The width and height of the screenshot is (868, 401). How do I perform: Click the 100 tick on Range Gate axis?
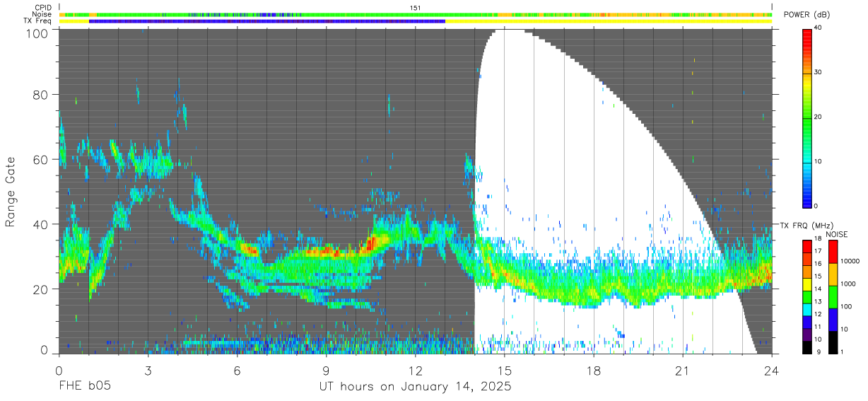(x=37, y=33)
